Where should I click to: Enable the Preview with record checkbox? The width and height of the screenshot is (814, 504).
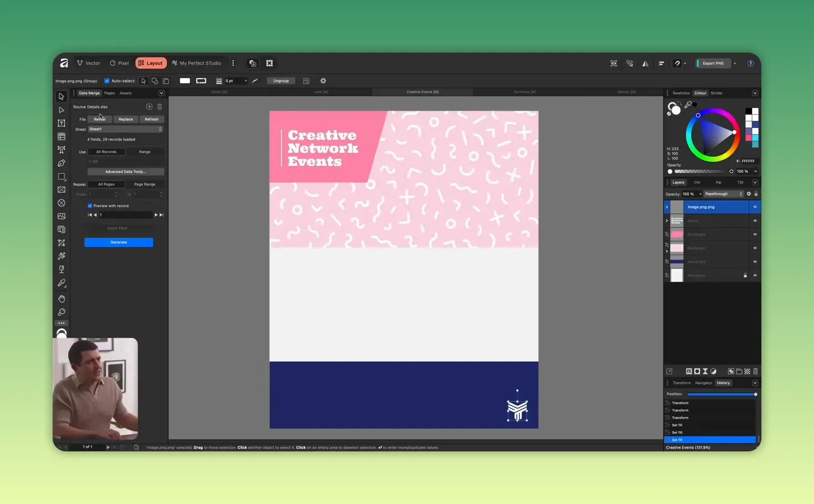90,205
